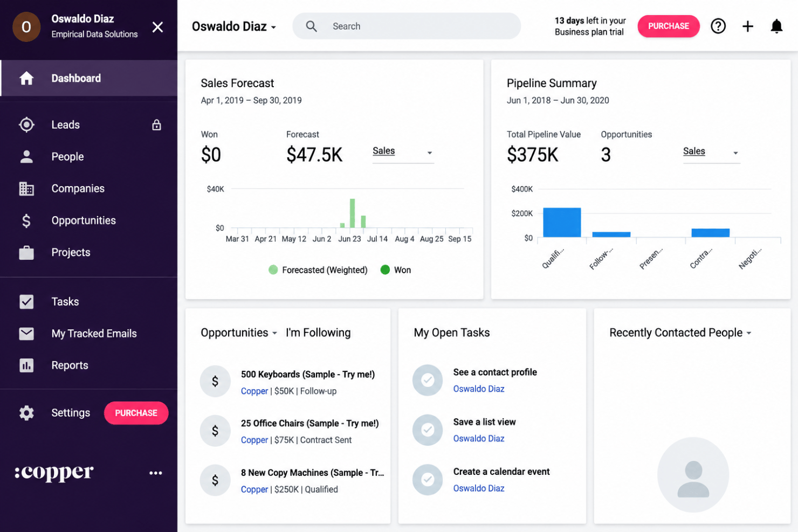Close the sidebar with the X icon
The width and height of the screenshot is (798, 532).
[157, 27]
